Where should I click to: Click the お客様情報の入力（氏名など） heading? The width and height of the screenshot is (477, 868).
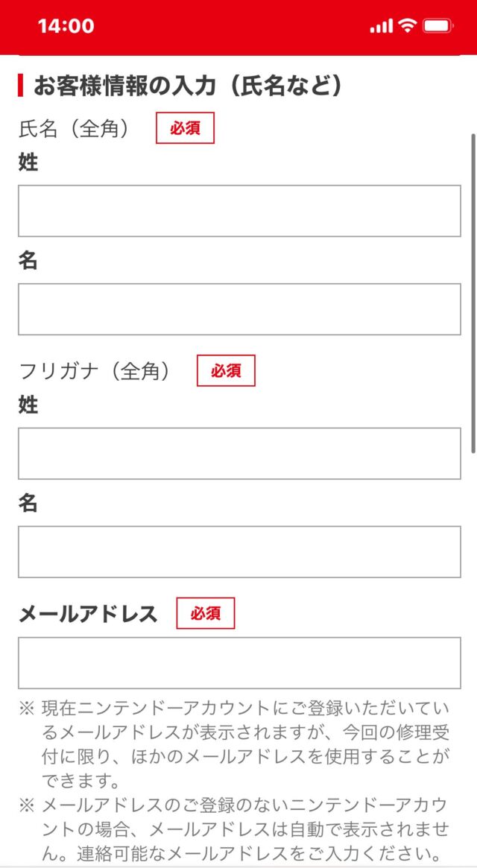click(188, 86)
